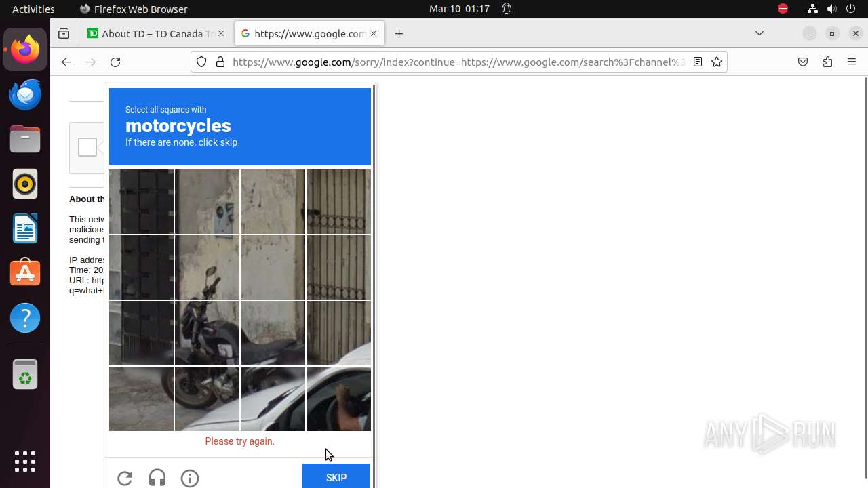Select tile showing motorcycle front wheel
868x488 pixels.
(x=207, y=399)
